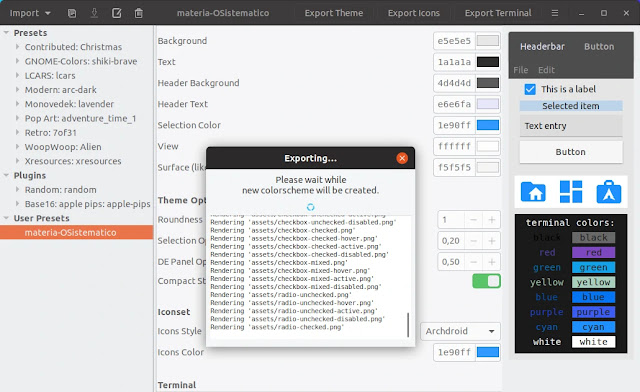Viewport: 640px width, 392px height.
Task: Increase Roundness value with plus
Action: click(491, 220)
